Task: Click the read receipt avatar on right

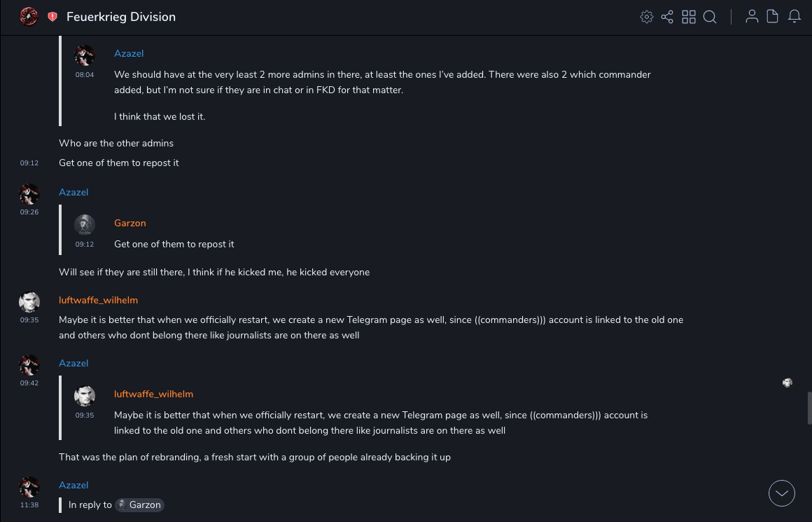Action: 787,383
